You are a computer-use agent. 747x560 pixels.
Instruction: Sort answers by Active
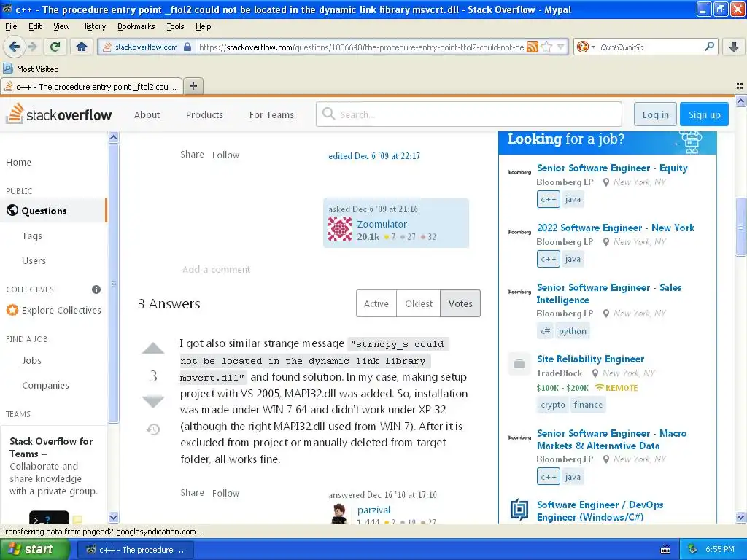coord(376,303)
